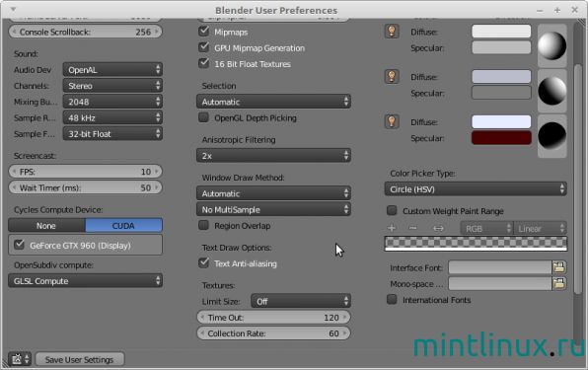Screen dimensions: 588x370
Task: Toggle Text Anti-aliasing checkbox
Action: [x=203, y=262]
